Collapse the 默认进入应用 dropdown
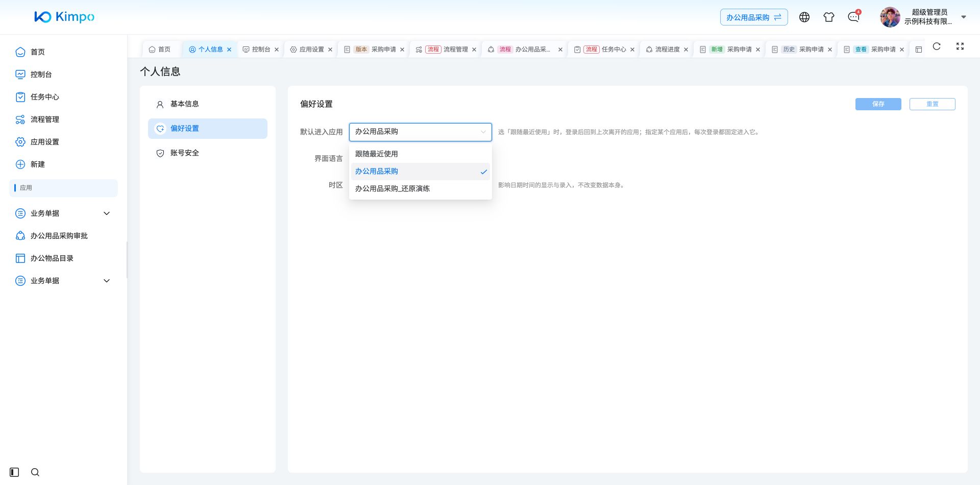 (421, 132)
